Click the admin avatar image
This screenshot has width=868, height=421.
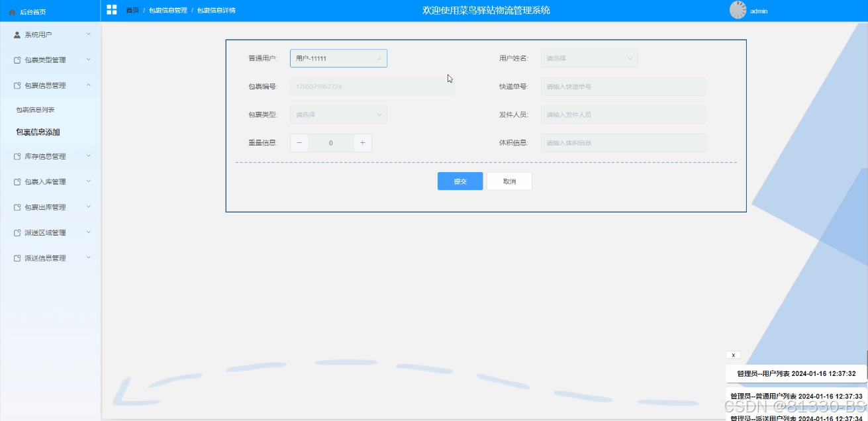coord(738,10)
